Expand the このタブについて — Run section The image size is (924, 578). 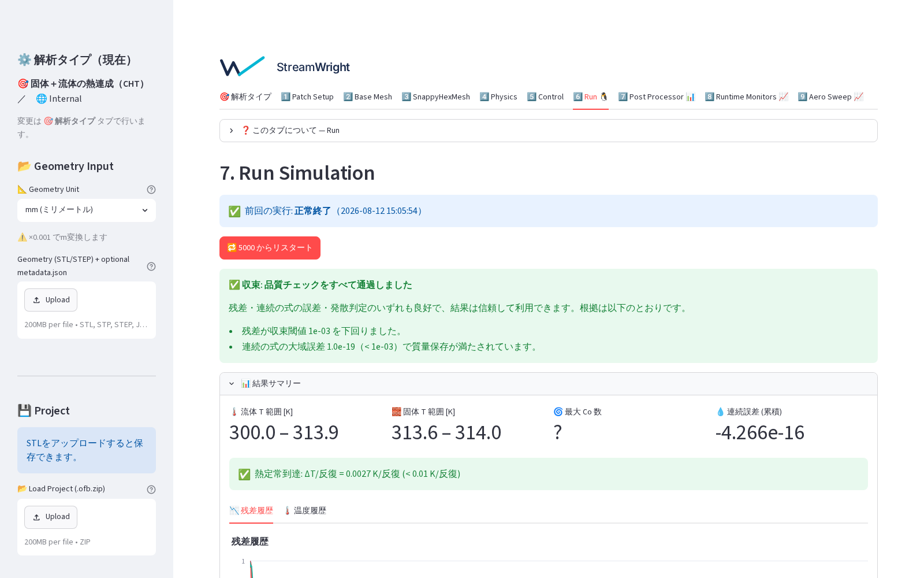coord(549,131)
